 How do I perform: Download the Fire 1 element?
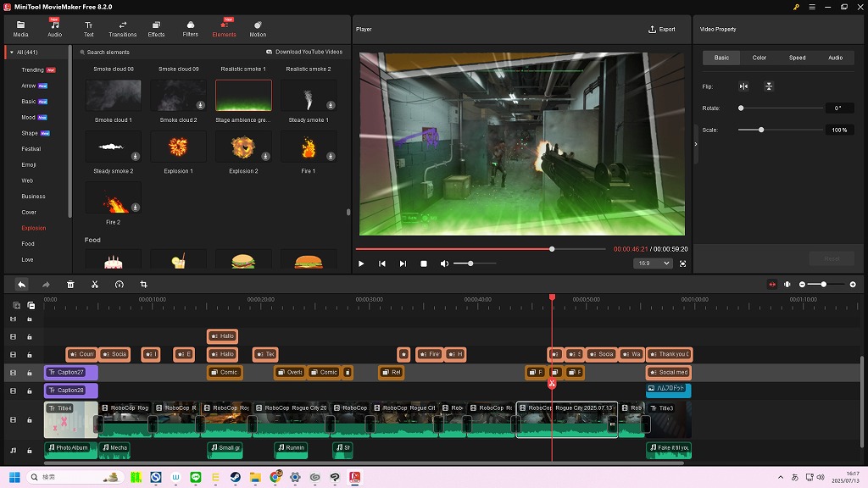click(x=331, y=156)
